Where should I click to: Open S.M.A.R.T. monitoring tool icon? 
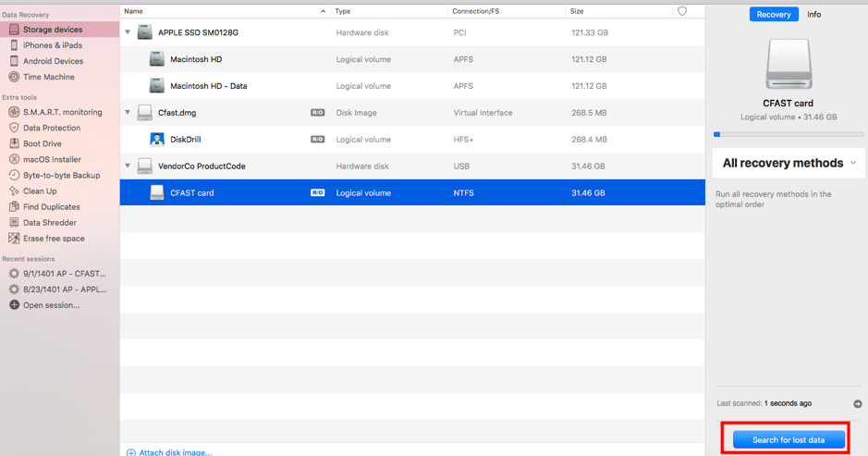pos(14,112)
